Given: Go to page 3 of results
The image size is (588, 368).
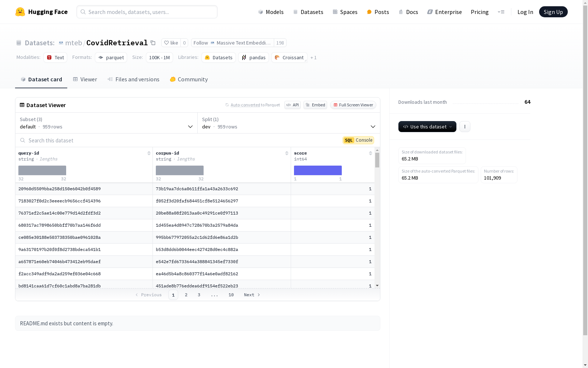Looking at the screenshot, I should pyautogui.click(x=199, y=295).
